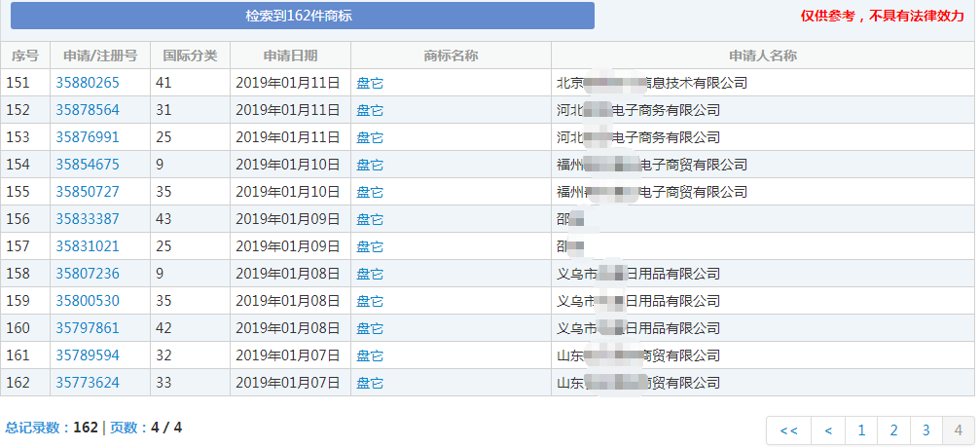The image size is (980, 448).
Task: Click trademark name 盘它 in row 157
Action: 370,246
